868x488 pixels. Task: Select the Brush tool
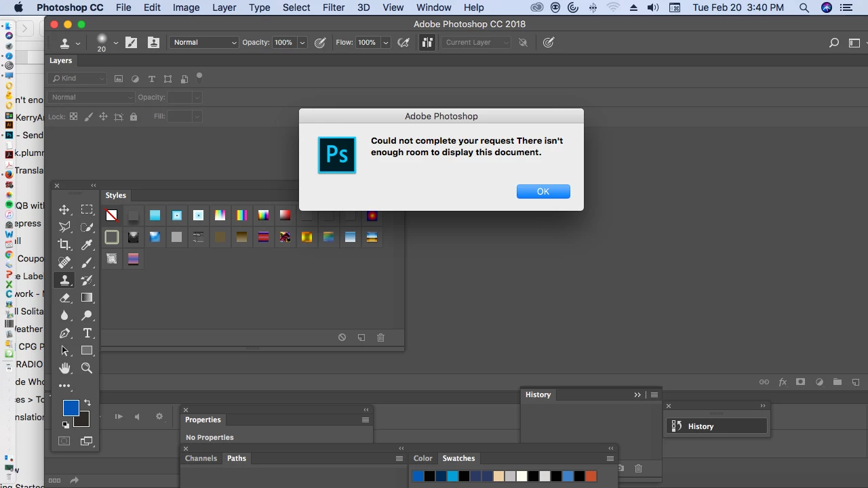87,263
